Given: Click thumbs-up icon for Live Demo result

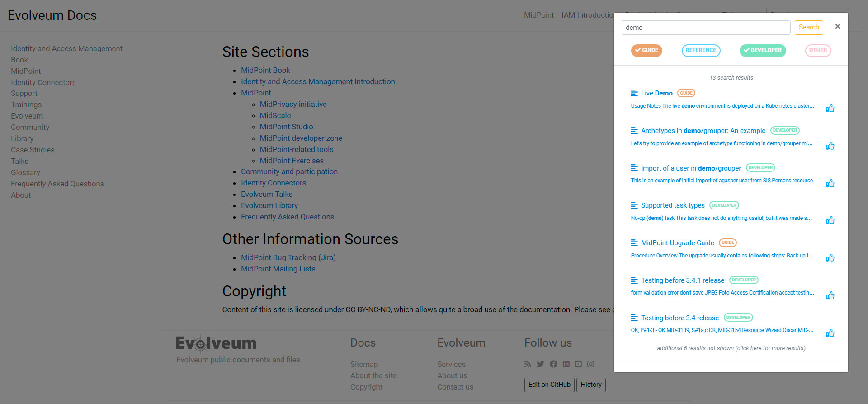Looking at the screenshot, I should [x=830, y=108].
